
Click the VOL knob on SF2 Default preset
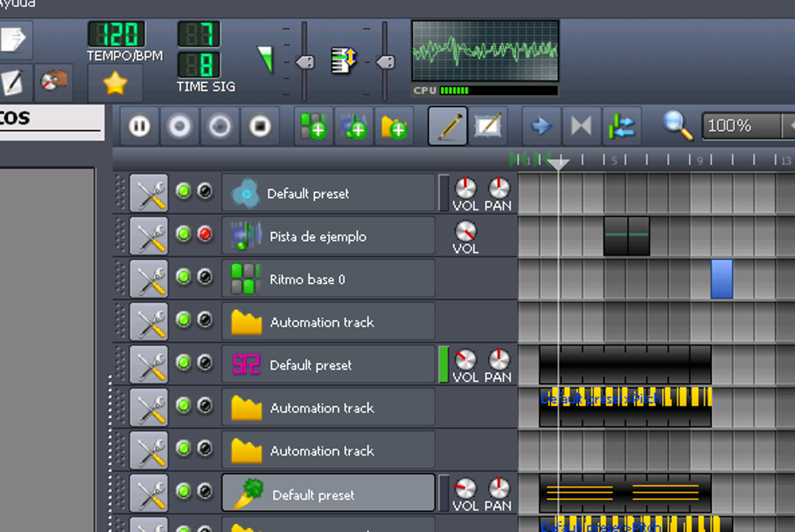pyautogui.click(x=465, y=360)
